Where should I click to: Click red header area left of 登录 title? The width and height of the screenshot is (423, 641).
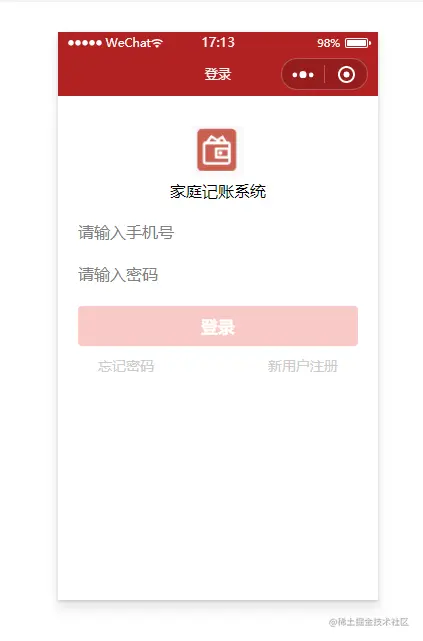click(x=131, y=74)
